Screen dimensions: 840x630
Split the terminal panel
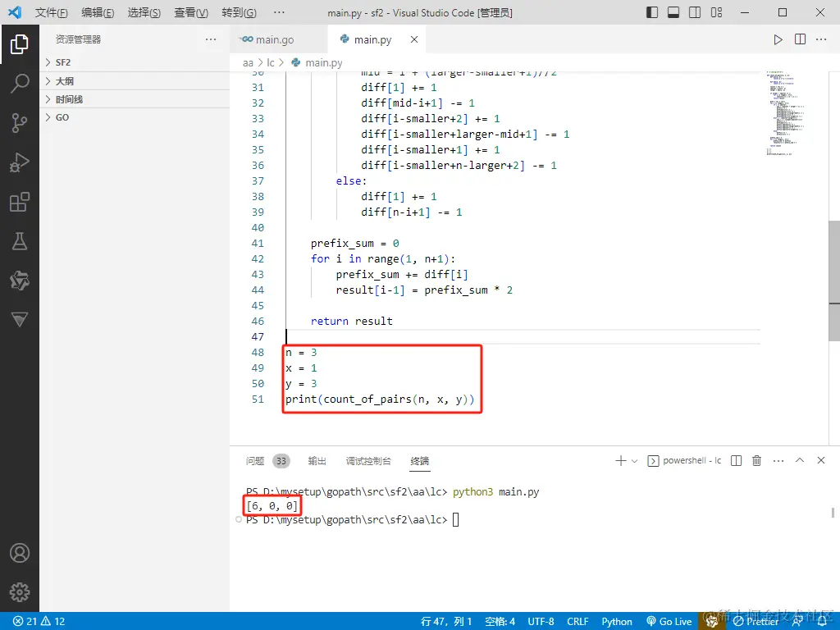click(736, 461)
